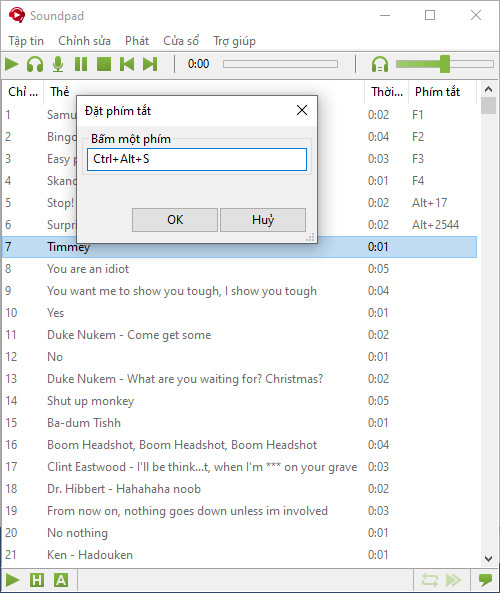Select the 'Shut up monkey' row
The image size is (500, 593).
(x=239, y=401)
